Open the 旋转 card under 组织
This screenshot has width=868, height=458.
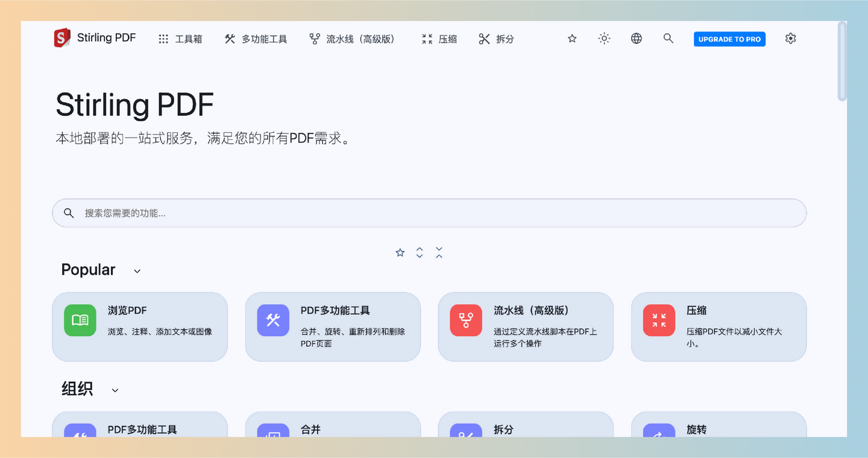[719, 424]
